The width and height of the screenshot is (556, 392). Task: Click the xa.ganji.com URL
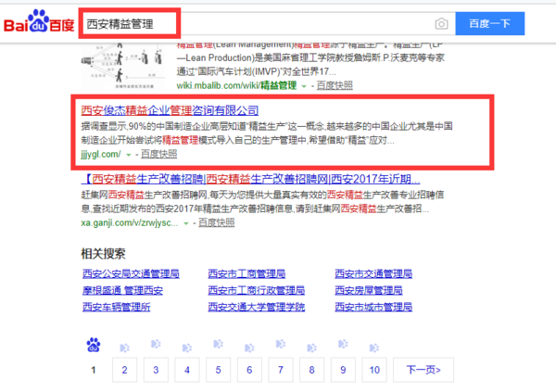130,223
